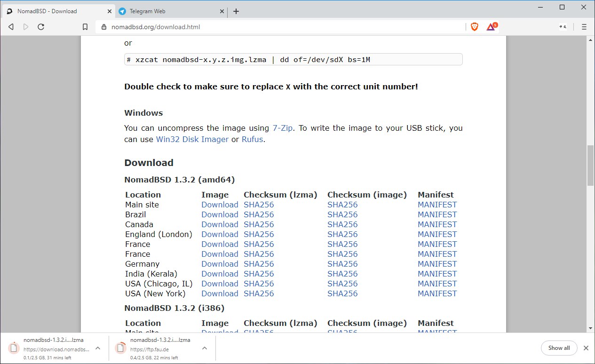Download amd64 image from USA (New York)

tap(220, 293)
